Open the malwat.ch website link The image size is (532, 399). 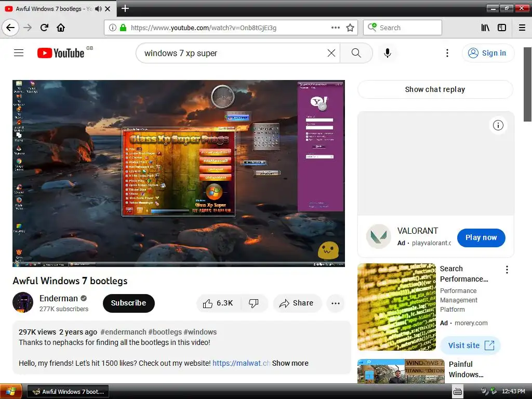point(241,363)
